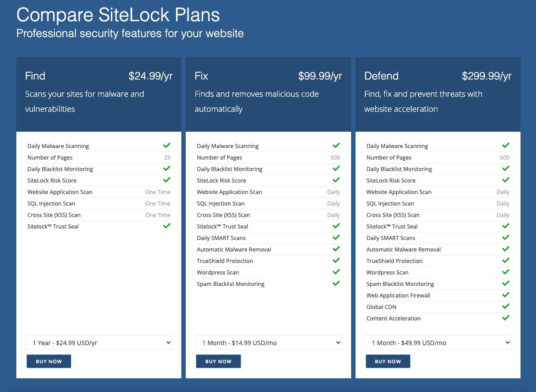Click Daily Malware Scanning checkmark in Find plan
536x392 pixels.
tap(167, 145)
